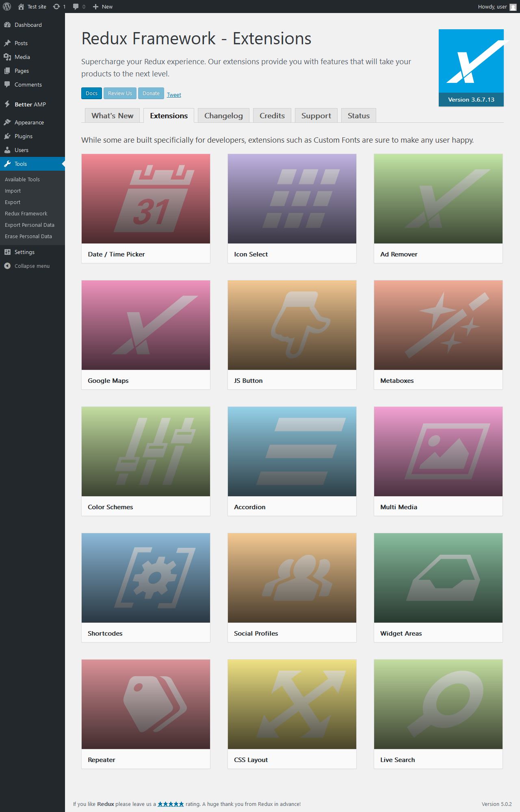Click the Metaboxes title
This screenshot has width=520, height=812.
pos(397,380)
